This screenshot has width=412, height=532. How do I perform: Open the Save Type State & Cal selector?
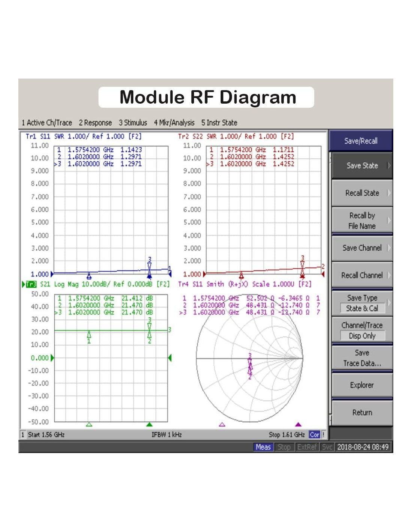tap(362, 308)
